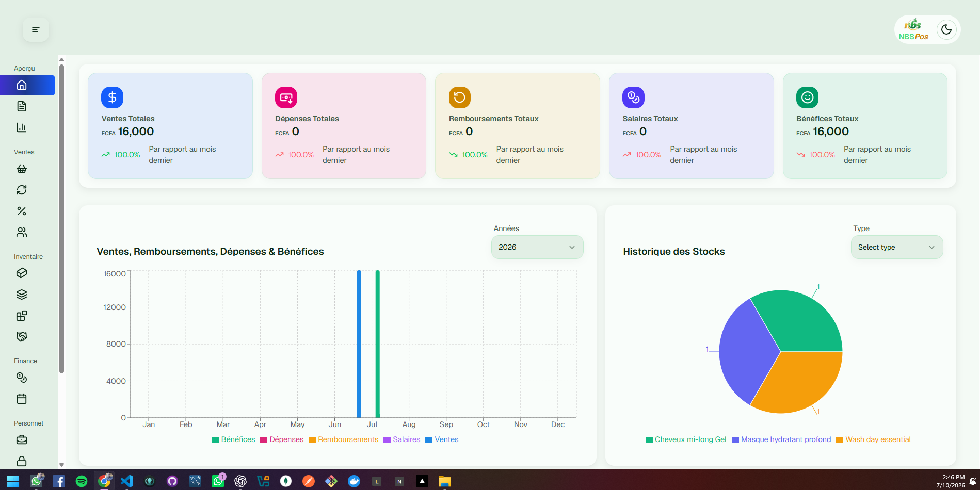Image resolution: width=980 pixels, height=490 pixels.
Task: Toggle the sidebar with the hamburger button
Action: [36, 29]
